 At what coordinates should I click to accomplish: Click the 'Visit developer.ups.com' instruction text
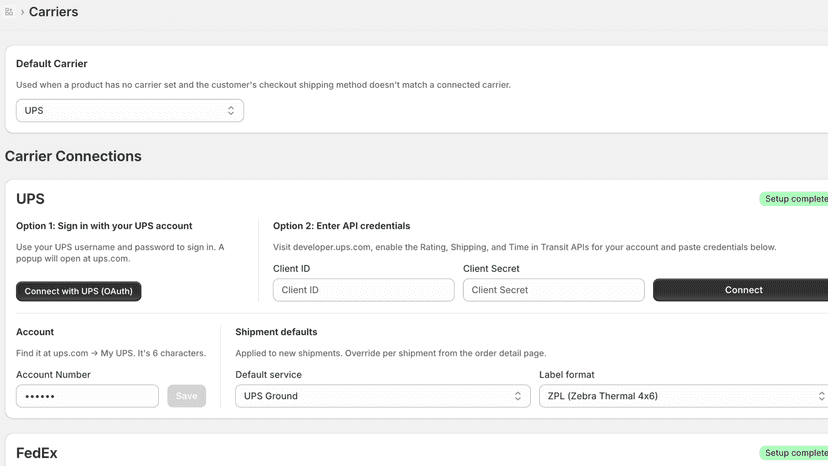[x=524, y=247]
